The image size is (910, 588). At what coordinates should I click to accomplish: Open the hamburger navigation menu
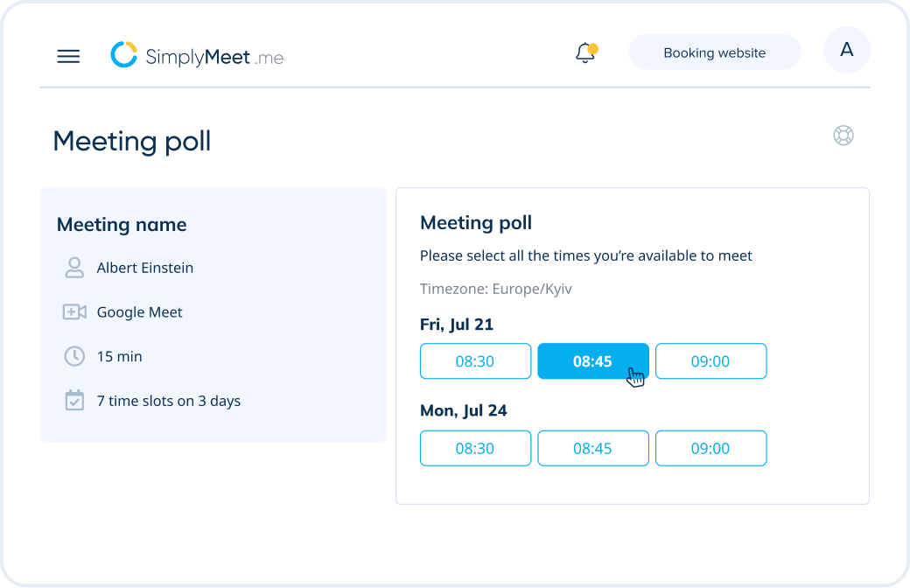pyautogui.click(x=68, y=56)
